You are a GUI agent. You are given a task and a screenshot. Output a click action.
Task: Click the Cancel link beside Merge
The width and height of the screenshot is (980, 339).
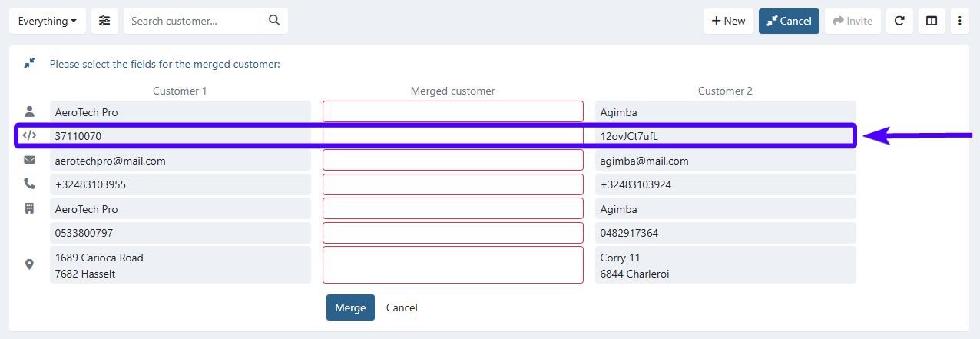click(402, 307)
